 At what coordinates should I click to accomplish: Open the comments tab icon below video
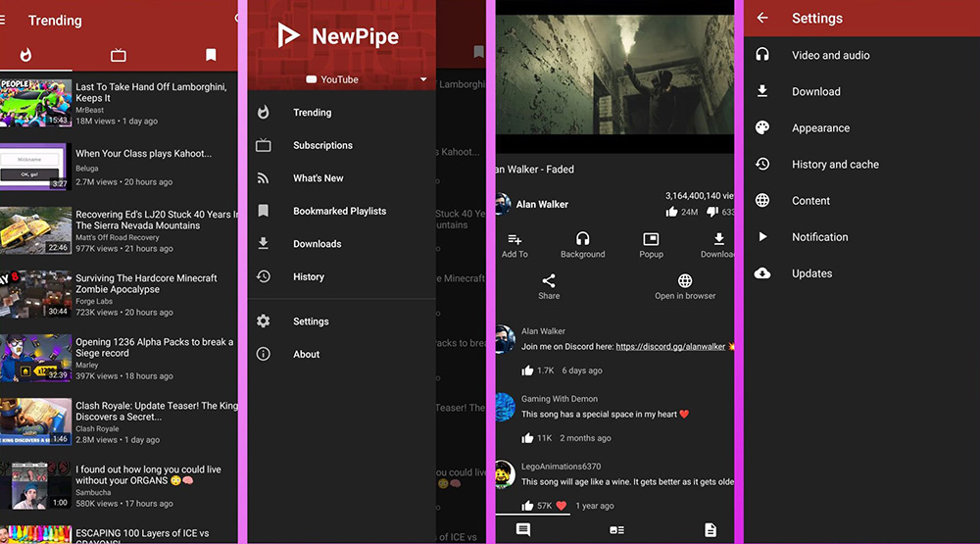(523, 529)
